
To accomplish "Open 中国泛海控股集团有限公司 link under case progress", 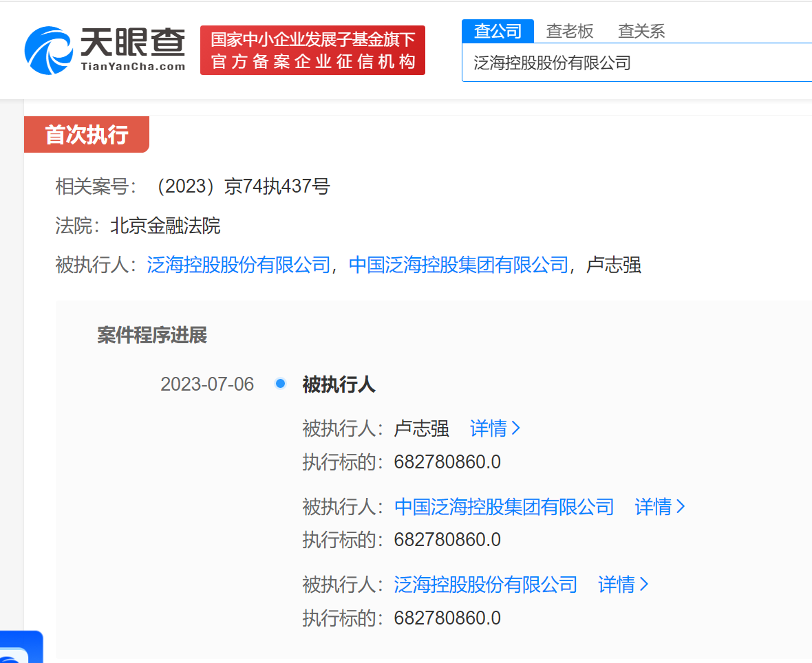I will pos(504,507).
